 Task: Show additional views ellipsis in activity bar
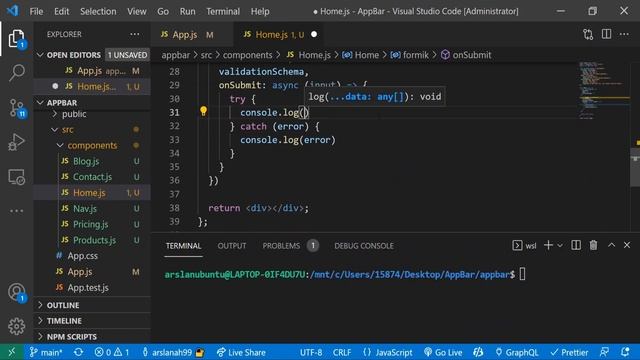[17, 211]
